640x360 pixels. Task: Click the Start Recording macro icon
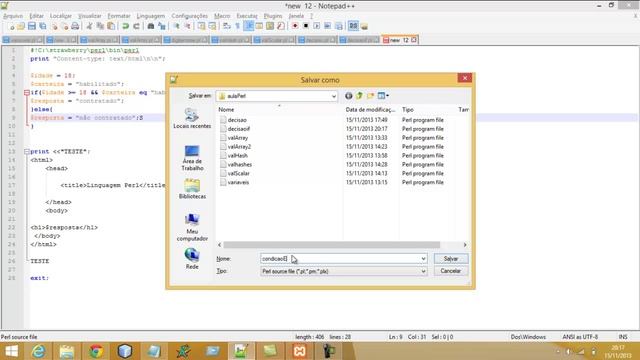[295, 26]
